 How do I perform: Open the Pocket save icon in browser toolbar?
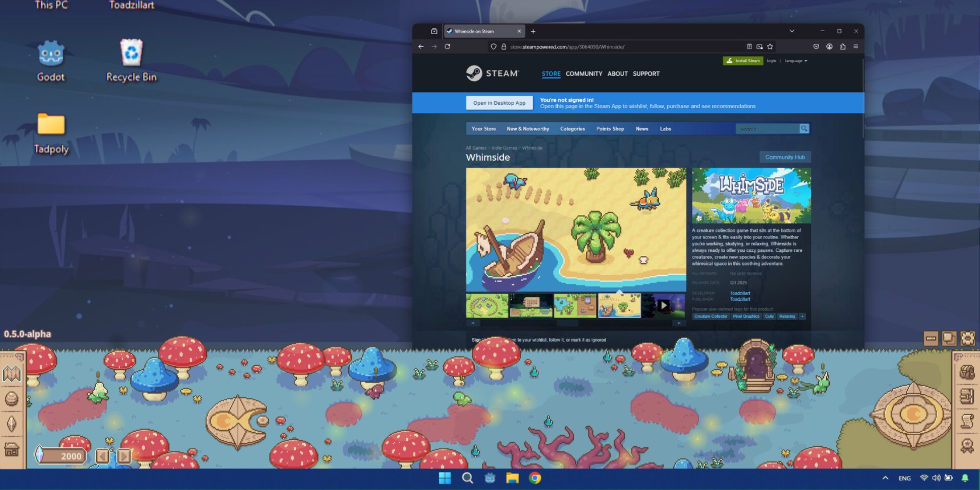[816, 46]
